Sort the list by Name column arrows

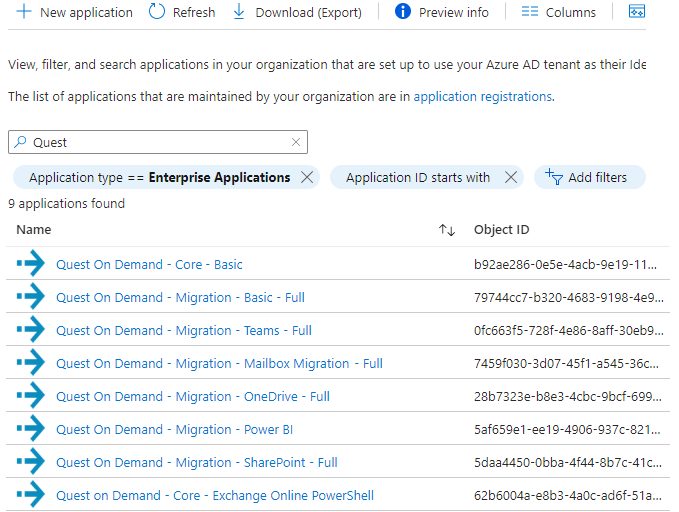[x=447, y=230]
